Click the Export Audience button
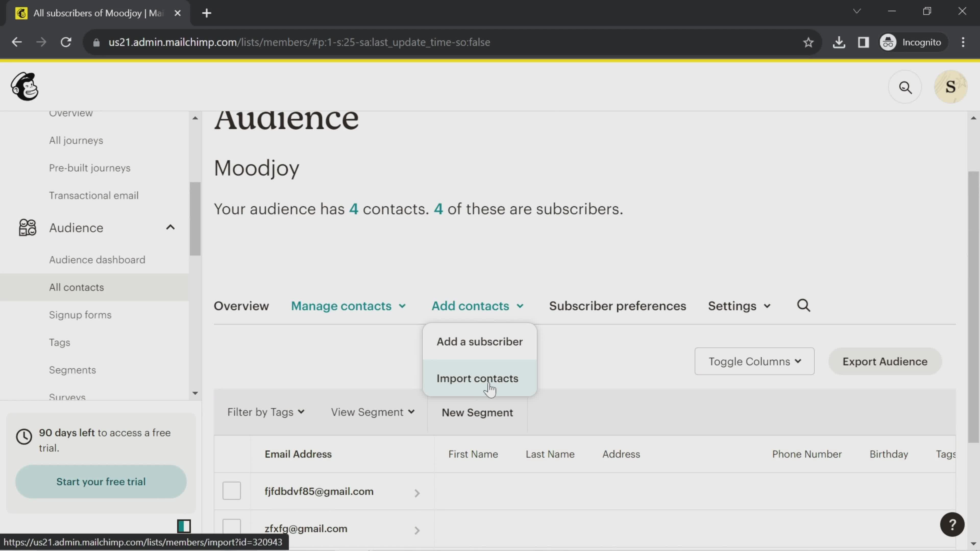This screenshot has height=551, width=980. [x=884, y=361]
